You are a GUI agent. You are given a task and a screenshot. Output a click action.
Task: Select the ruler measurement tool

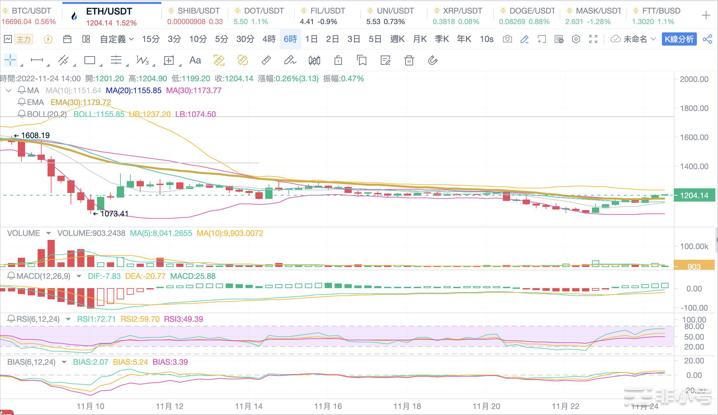click(266, 60)
